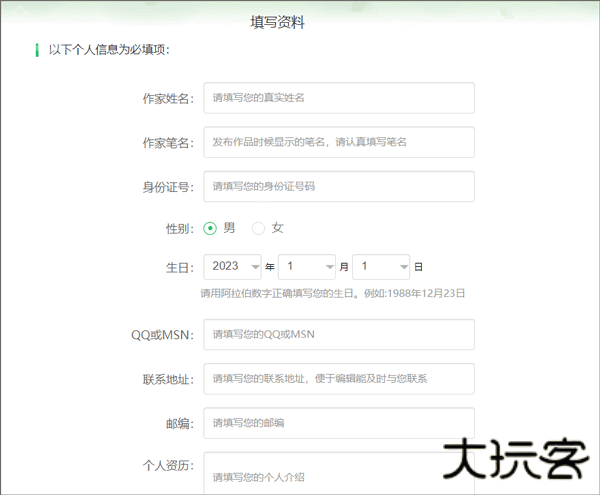The height and width of the screenshot is (495, 600).
Task: Click the 联系地址 field label
Action: (x=167, y=380)
